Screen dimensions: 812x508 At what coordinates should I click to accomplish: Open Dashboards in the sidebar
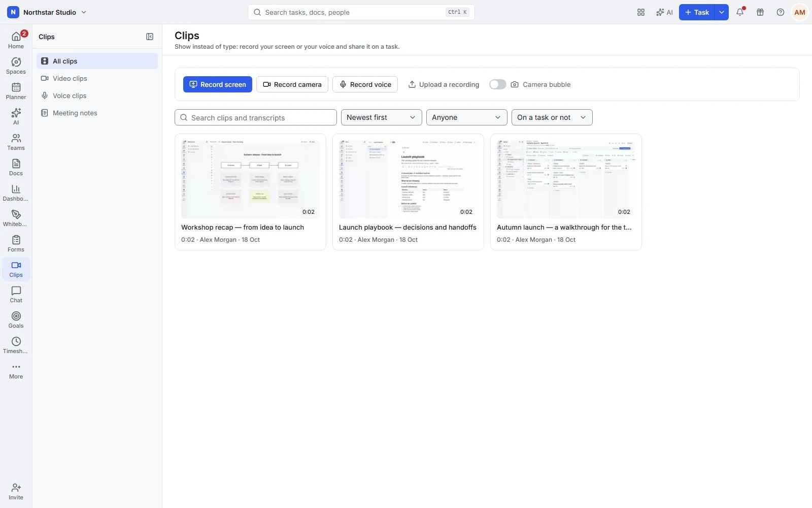coord(16,193)
